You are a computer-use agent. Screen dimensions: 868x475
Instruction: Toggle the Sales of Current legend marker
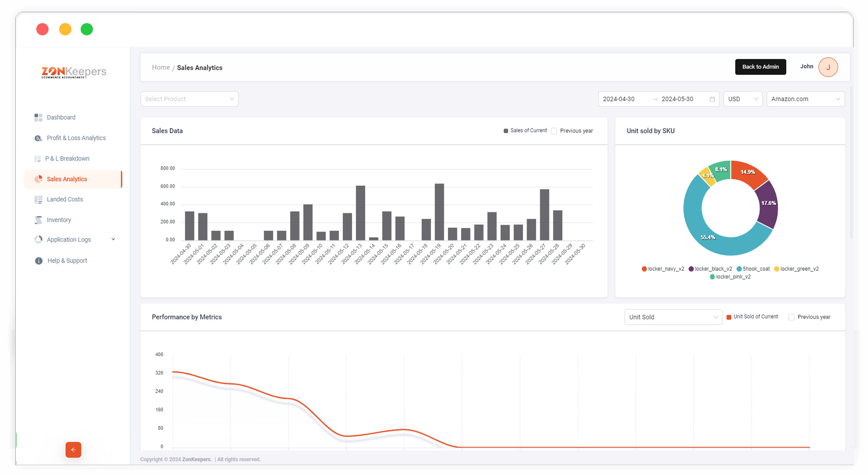tap(505, 131)
